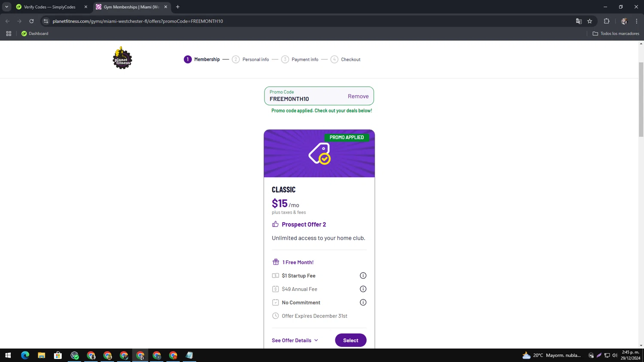Click the PROMO APPLIED badge
The height and width of the screenshot is (362, 644).
346,137
